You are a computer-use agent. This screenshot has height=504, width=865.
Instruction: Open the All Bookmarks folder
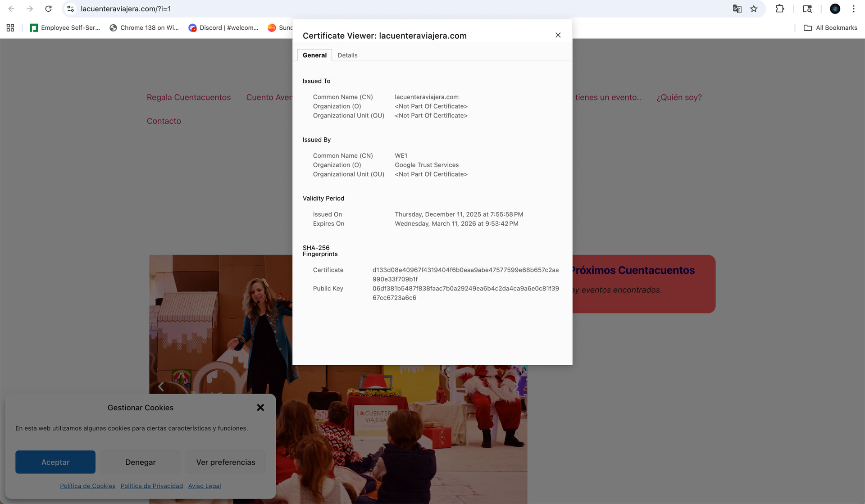[830, 28]
